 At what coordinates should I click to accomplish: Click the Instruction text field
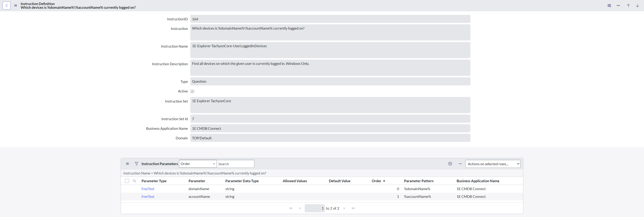click(x=330, y=33)
